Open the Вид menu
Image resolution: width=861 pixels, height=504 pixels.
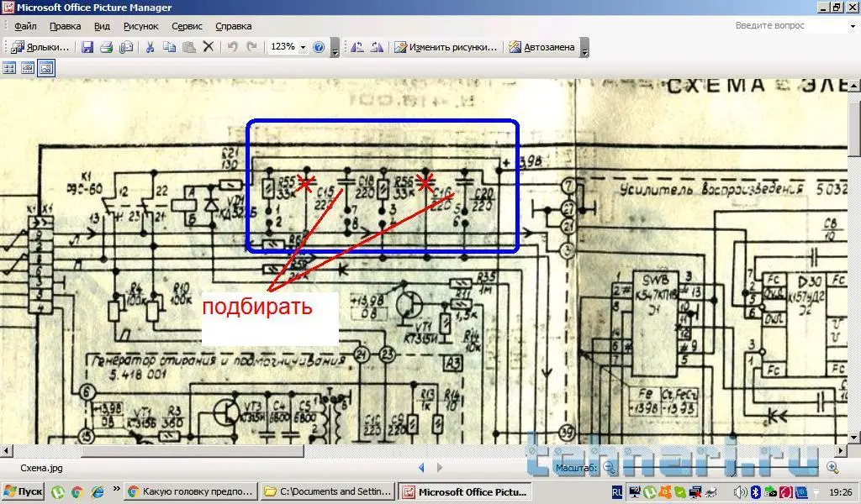pyautogui.click(x=102, y=26)
